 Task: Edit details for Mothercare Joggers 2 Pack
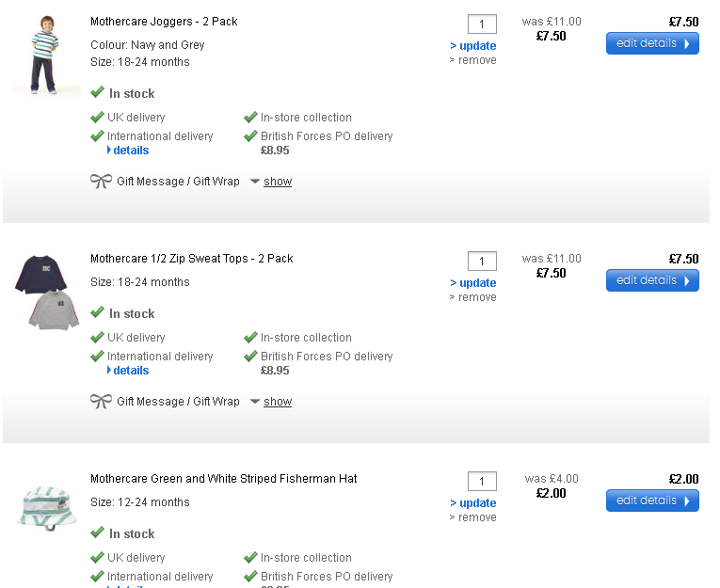(x=652, y=43)
